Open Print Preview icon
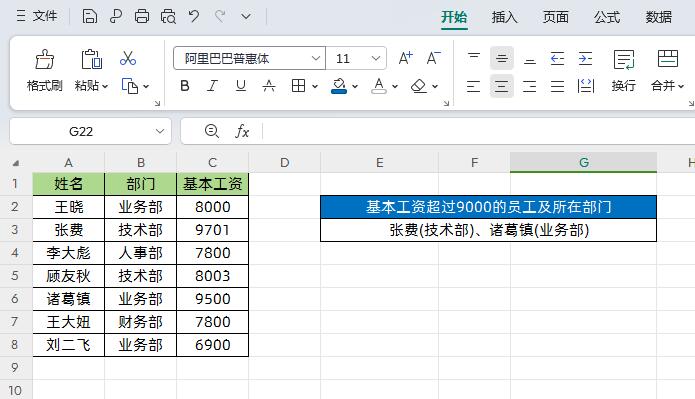695x399 pixels. 168,16
